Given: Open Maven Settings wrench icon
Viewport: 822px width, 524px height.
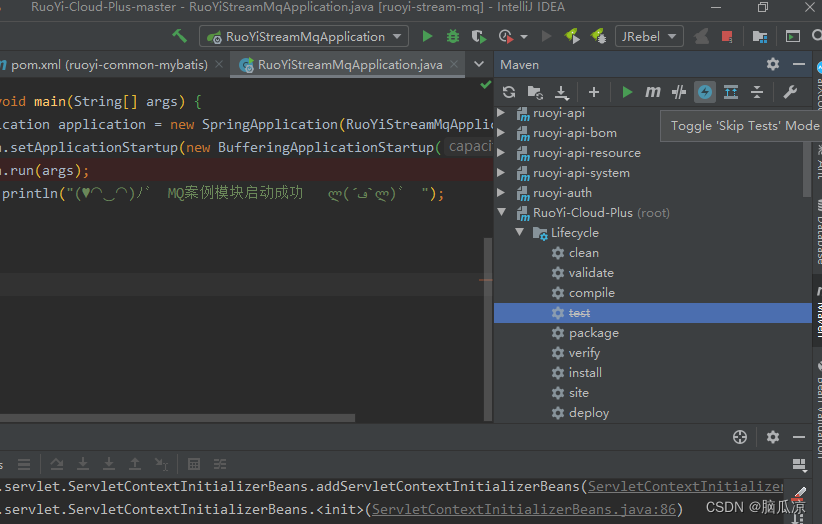Looking at the screenshot, I should tap(791, 92).
